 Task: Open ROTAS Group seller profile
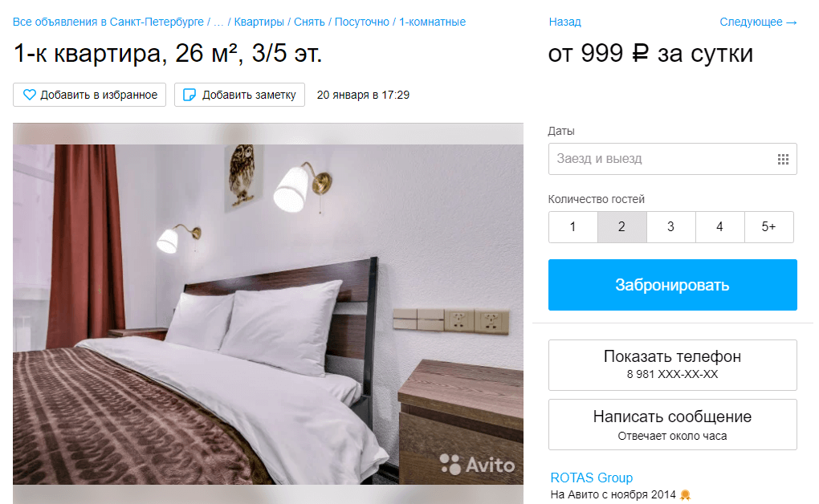(591, 478)
